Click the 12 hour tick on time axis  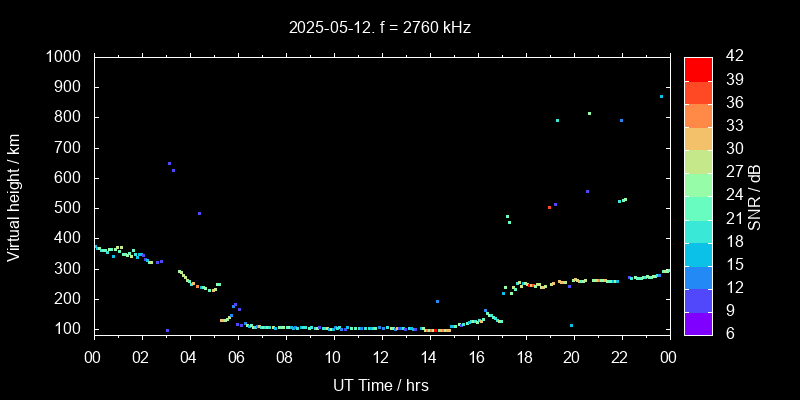coord(381,357)
